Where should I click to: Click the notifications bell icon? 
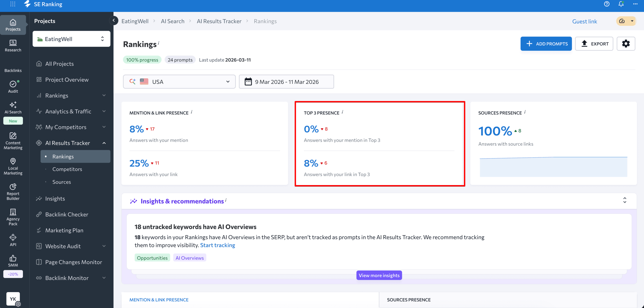[x=621, y=4]
